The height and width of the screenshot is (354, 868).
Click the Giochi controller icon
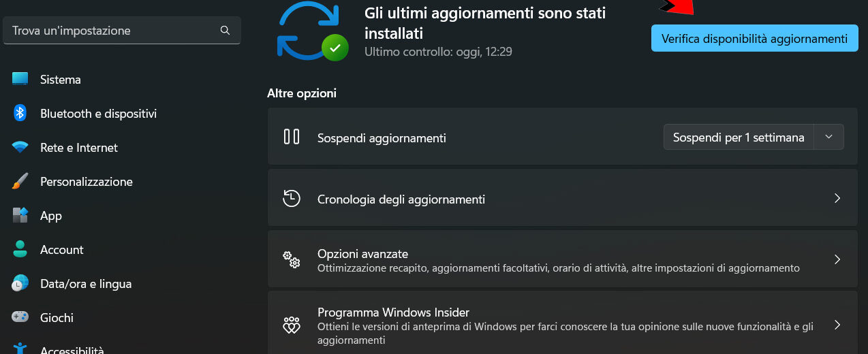(20, 318)
